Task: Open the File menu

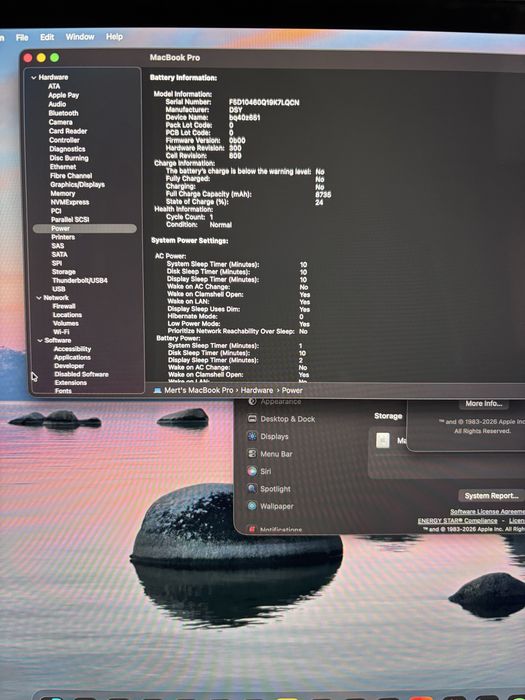Action: (22, 38)
